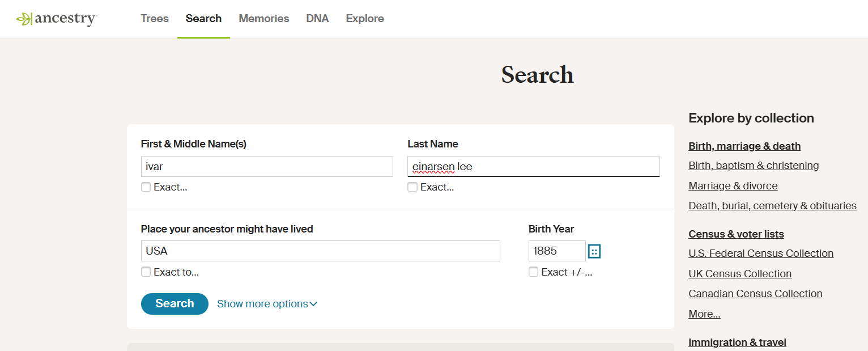
Task: Open the UK Census Collection
Action: 739,273
